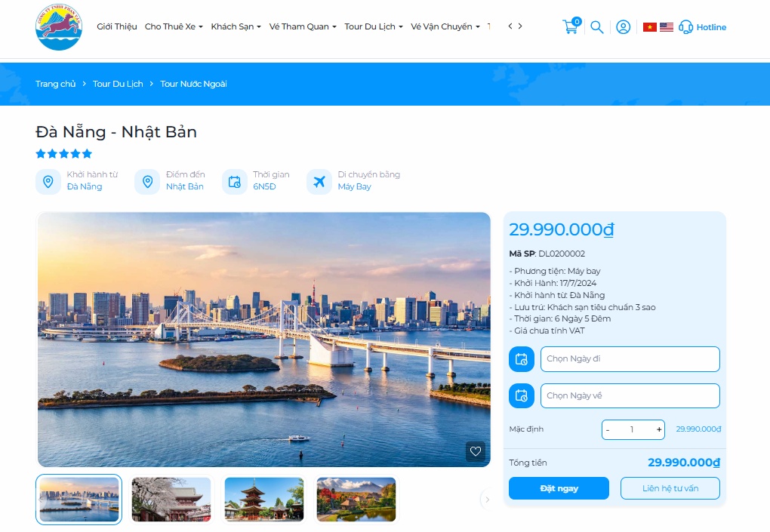Open the user account icon
770x532 pixels.
pyautogui.click(x=623, y=26)
